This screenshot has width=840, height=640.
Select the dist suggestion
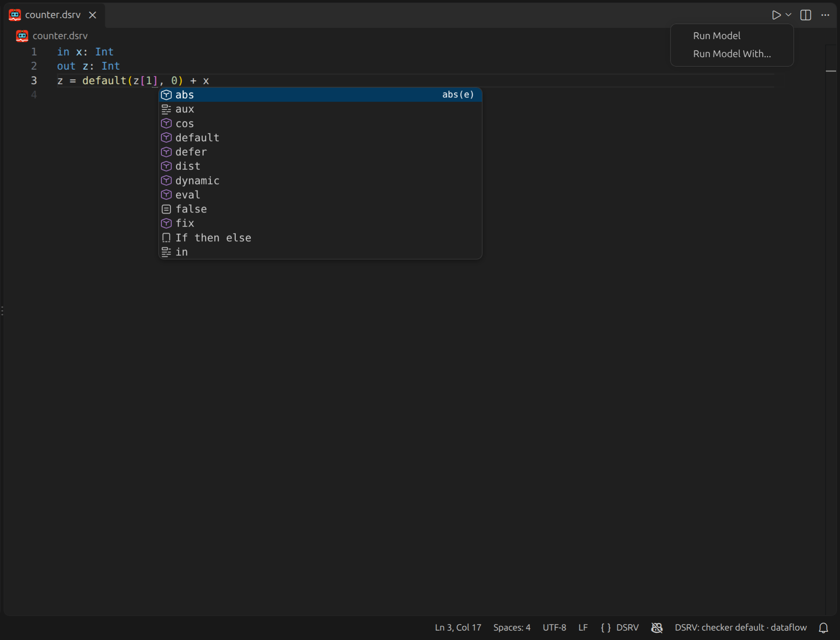pos(320,166)
